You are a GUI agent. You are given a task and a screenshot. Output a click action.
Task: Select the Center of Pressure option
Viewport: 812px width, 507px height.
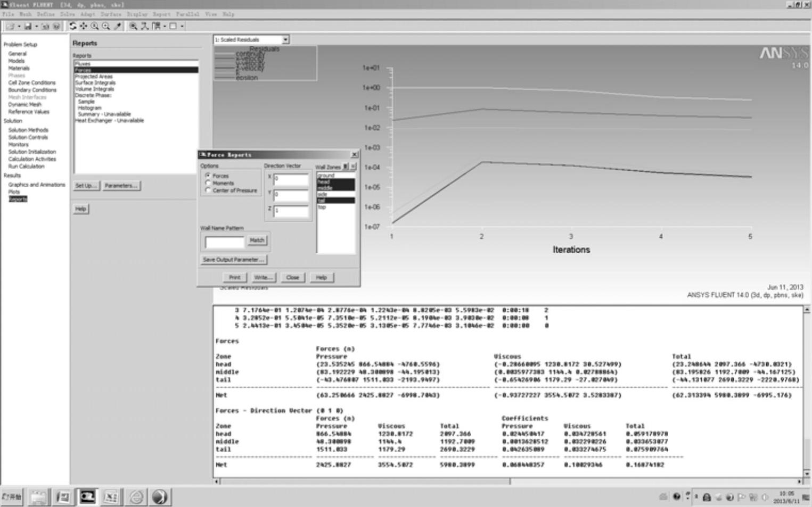point(208,190)
